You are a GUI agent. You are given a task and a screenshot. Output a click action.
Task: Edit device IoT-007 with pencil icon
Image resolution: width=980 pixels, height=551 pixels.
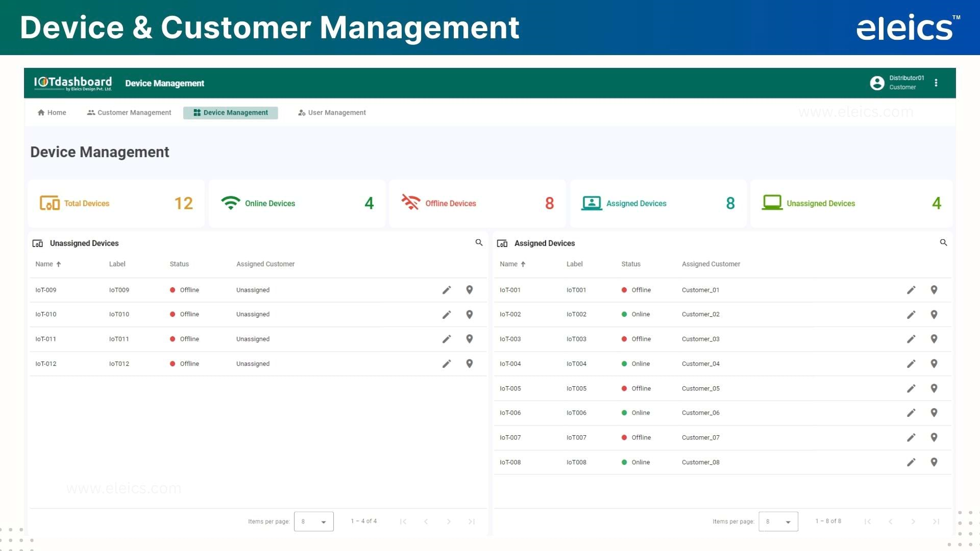pyautogui.click(x=911, y=437)
